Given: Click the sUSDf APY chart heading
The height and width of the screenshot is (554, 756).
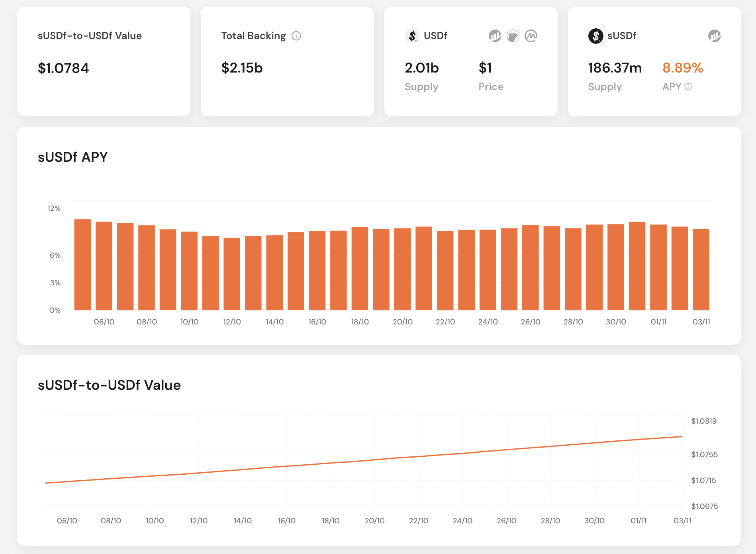Looking at the screenshot, I should point(72,157).
